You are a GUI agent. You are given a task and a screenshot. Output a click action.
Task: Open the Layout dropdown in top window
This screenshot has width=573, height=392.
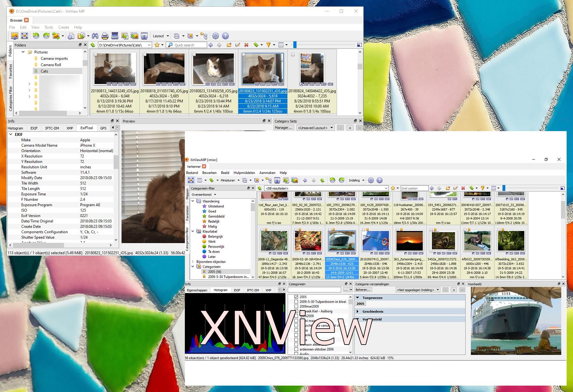tap(161, 36)
